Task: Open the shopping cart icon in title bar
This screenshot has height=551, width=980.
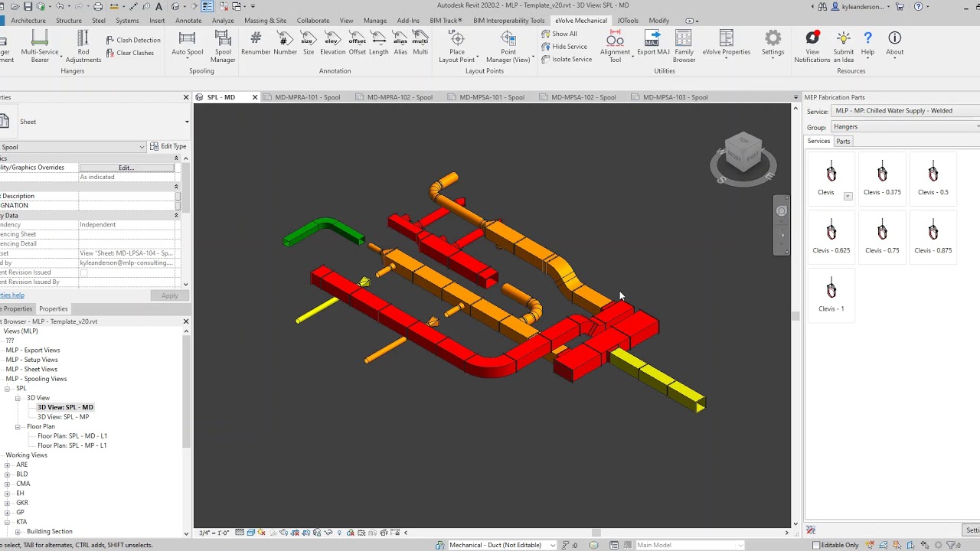Action: tap(900, 7)
